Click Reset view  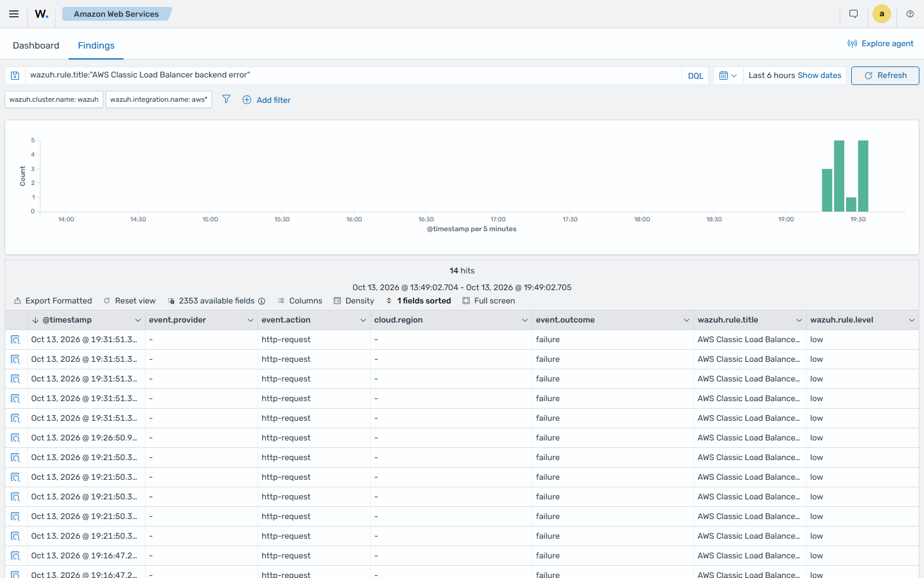coord(130,301)
